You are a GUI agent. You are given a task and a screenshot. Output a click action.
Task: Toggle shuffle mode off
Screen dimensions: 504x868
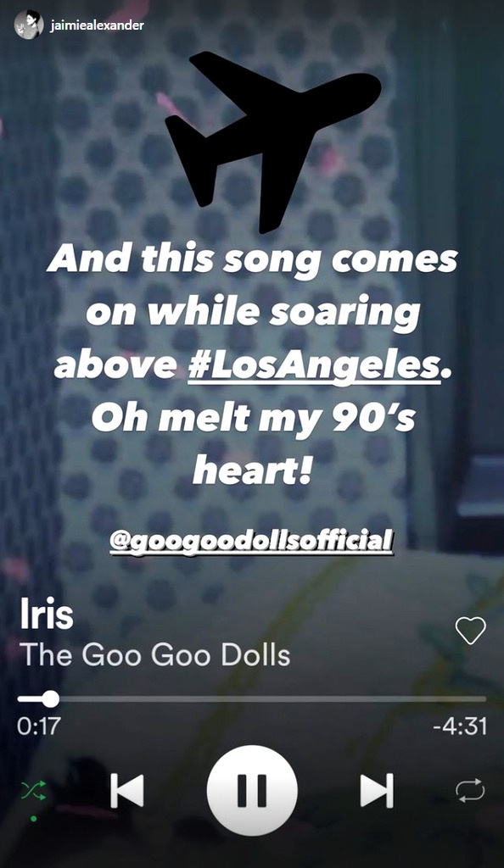33,791
